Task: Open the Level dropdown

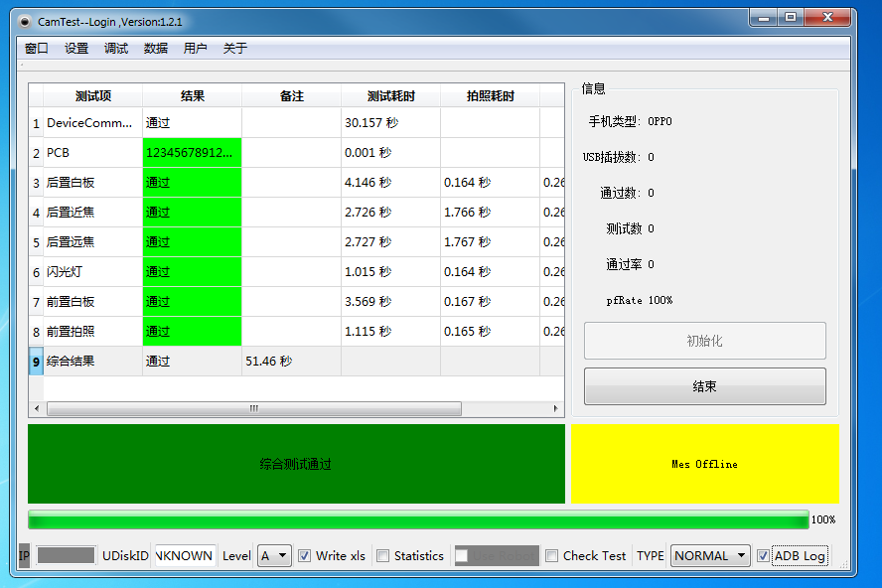Action: tap(274, 556)
